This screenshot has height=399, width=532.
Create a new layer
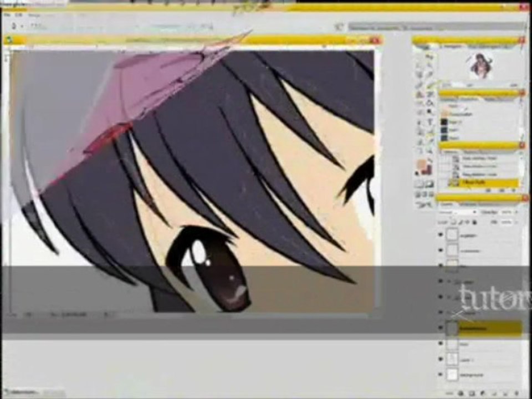[x=505, y=393]
